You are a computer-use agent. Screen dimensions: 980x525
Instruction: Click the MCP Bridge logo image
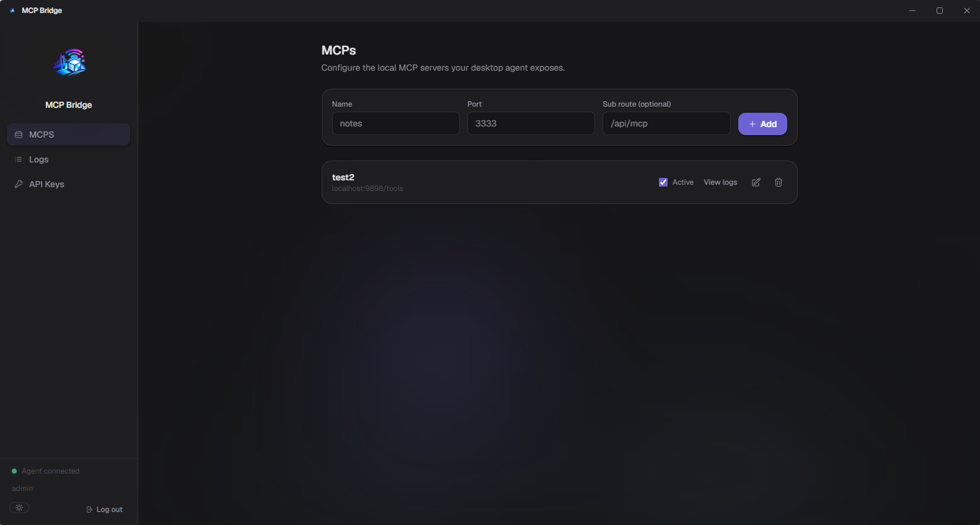coord(69,63)
